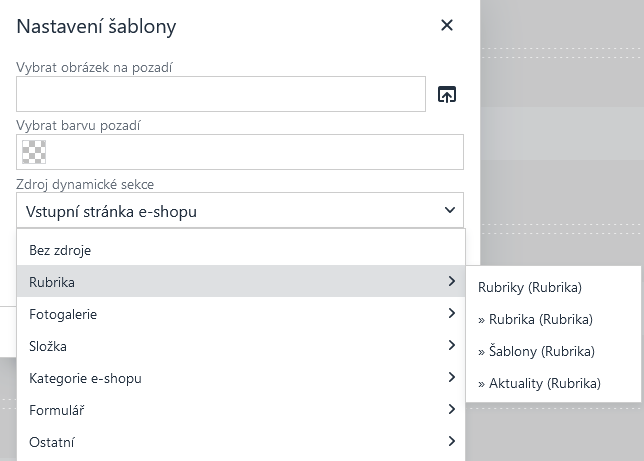Image resolution: width=644 pixels, height=461 pixels.
Task: Close the Nastavení šablony dialog
Action: point(447,26)
